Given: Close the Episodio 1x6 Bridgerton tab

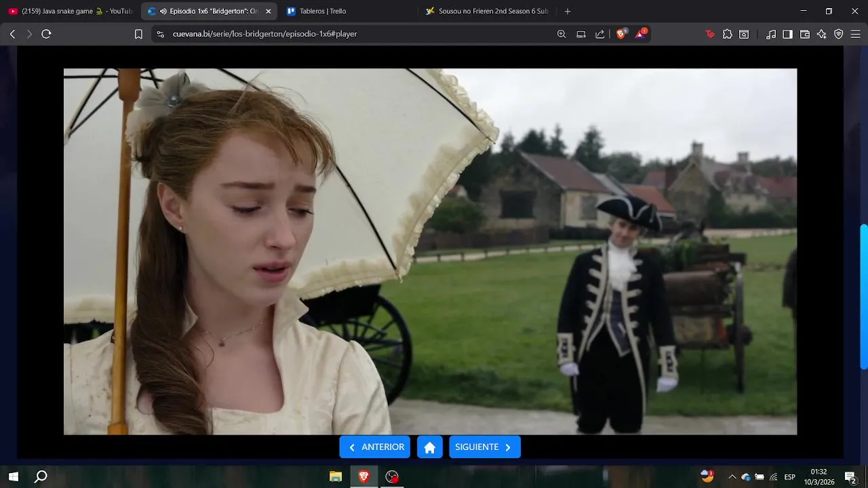Looking at the screenshot, I should click(268, 11).
